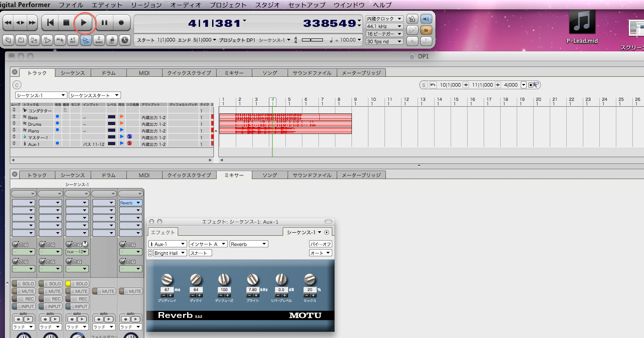Click measure 9 in the time ruler
Image resolution: width=644 pixels, height=338 pixels.
point(355,101)
